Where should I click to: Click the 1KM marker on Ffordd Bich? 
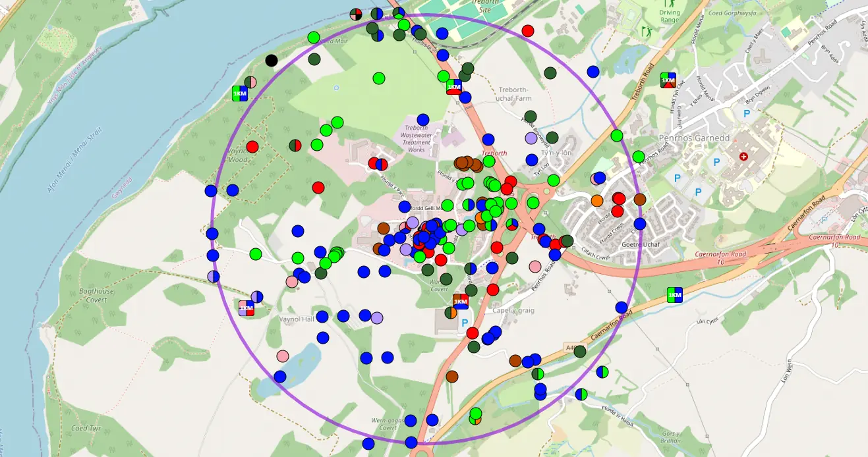point(454,86)
